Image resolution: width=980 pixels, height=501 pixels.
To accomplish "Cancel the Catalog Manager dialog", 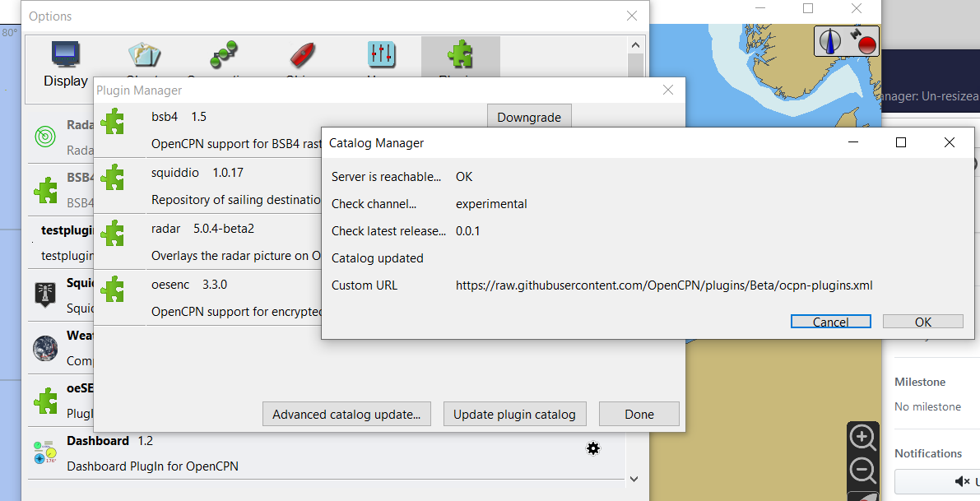I will (830, 322).
